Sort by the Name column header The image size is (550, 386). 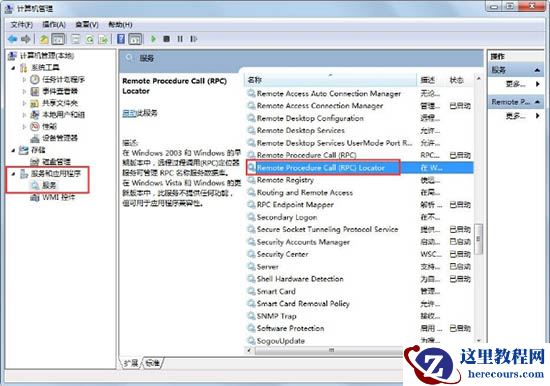tap(330, 80)
